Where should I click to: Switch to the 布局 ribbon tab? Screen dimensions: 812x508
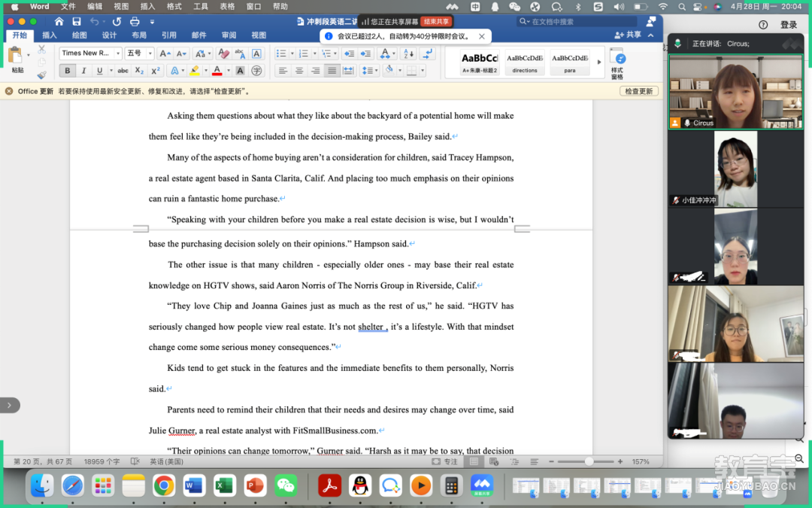click(139, 35)
